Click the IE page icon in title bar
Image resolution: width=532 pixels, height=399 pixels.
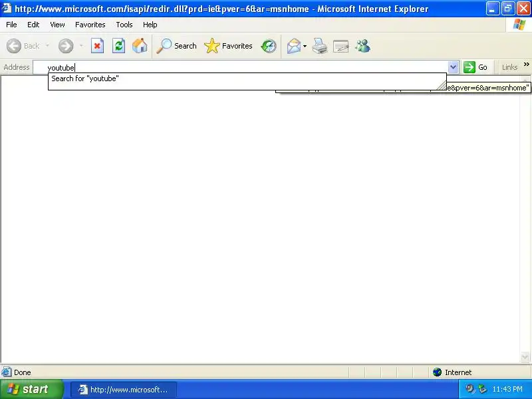click(x=7, y=8)
